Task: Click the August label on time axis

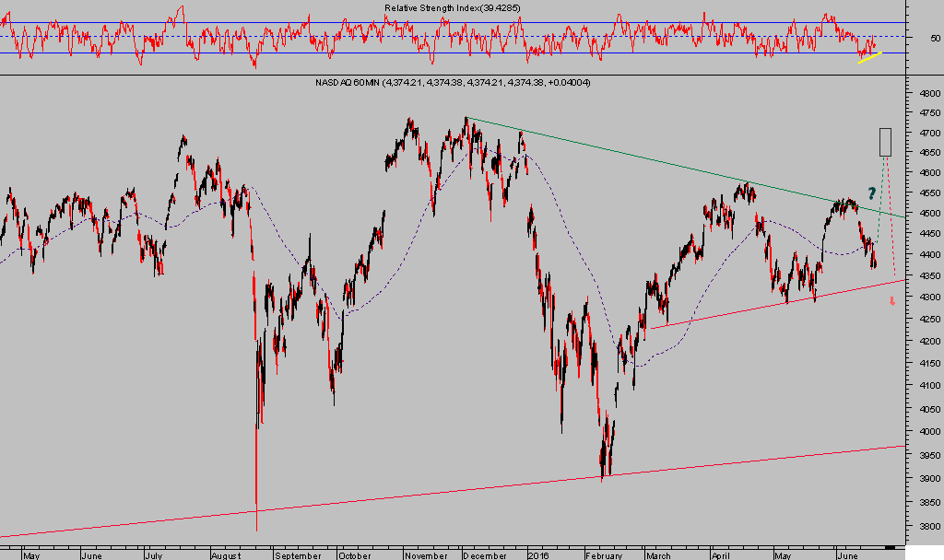Action: (x=224, y=555)
